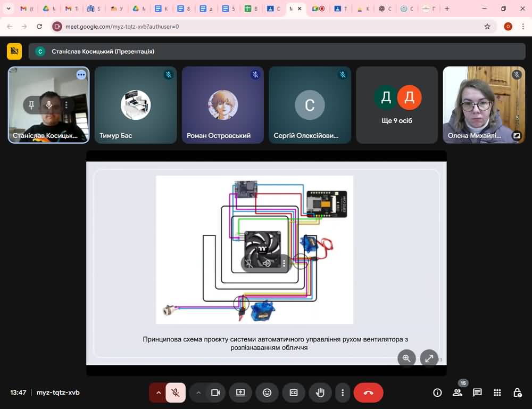Expand audio settings arrow beside microphone

[158, 392]
